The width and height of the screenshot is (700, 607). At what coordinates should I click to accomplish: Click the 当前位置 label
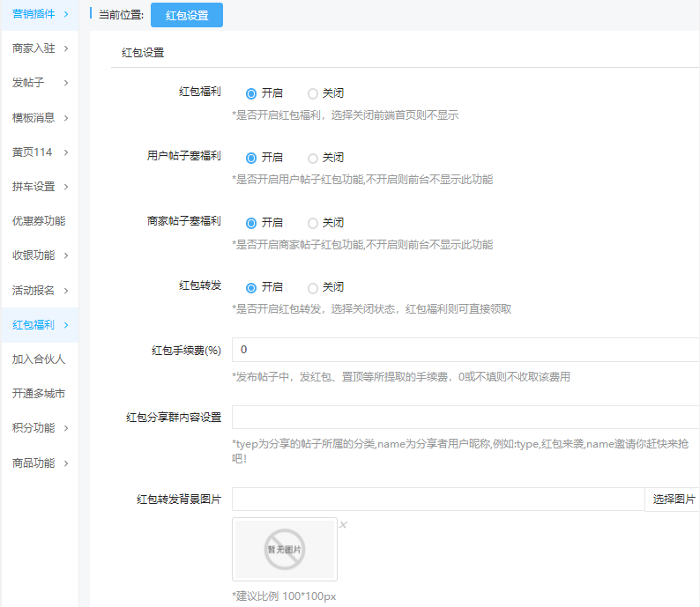tap(121, 15)
